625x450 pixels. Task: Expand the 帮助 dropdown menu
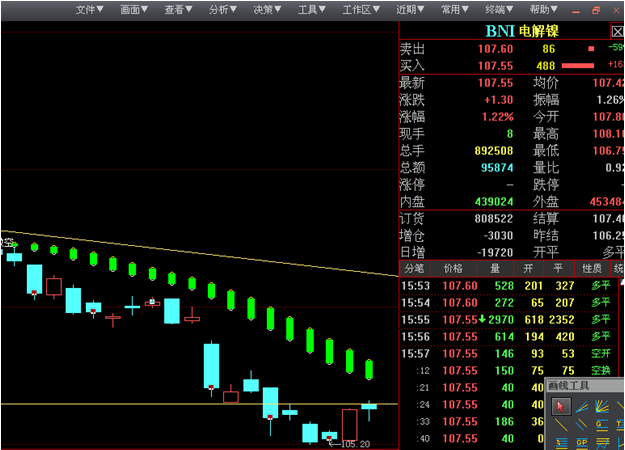tap(543, 10)
